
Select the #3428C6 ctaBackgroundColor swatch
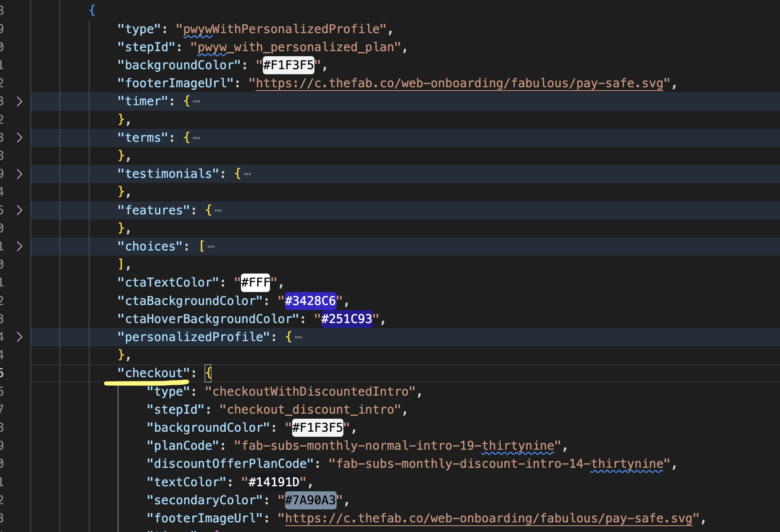tap(310, 301)
